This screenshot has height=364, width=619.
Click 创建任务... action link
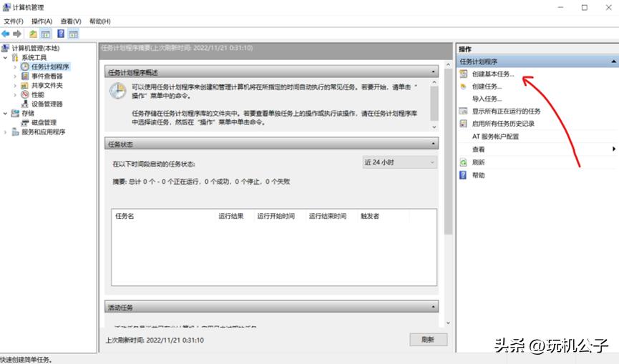pos(487,87)
